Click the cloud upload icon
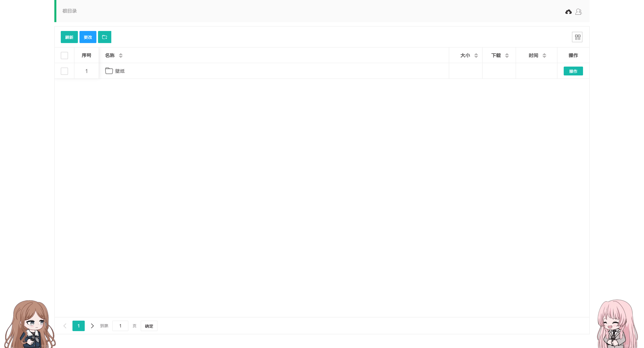This screenshot has height=348, width=644. (x=568, y=12)
